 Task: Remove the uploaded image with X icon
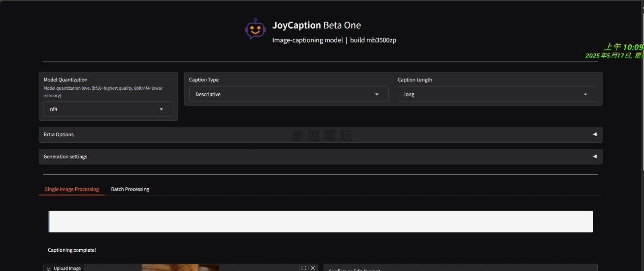[x=313, y=268]
